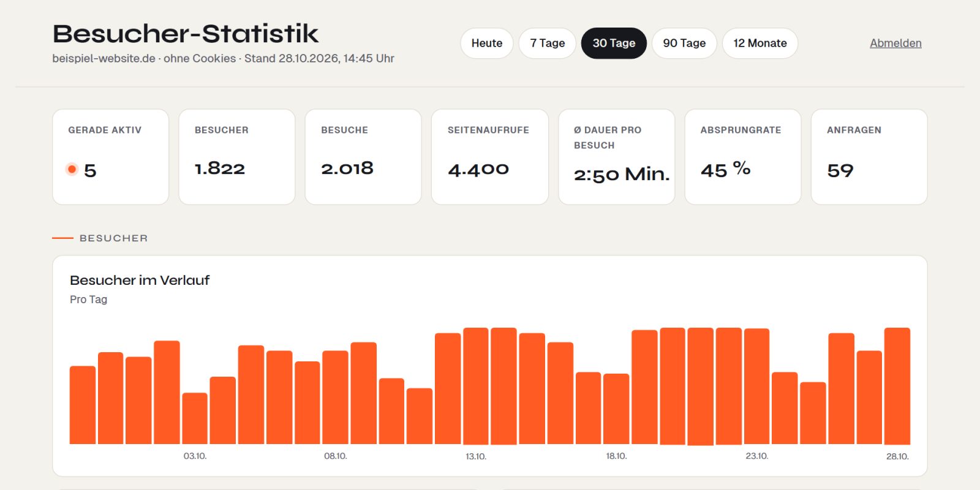Select the last bar for 28.10.
Image resolution: width=980 pixels, height=490 pixels.
pos(897,386)
